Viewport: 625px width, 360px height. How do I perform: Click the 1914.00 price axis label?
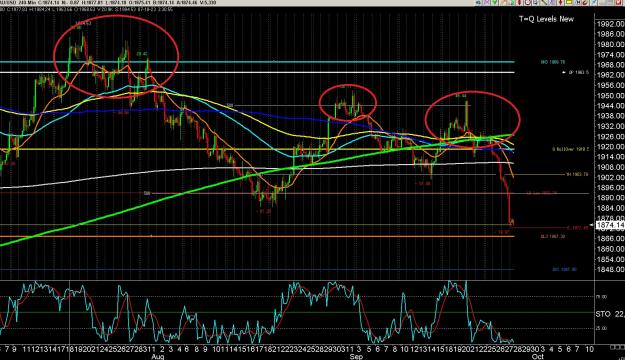pos(610,157)
